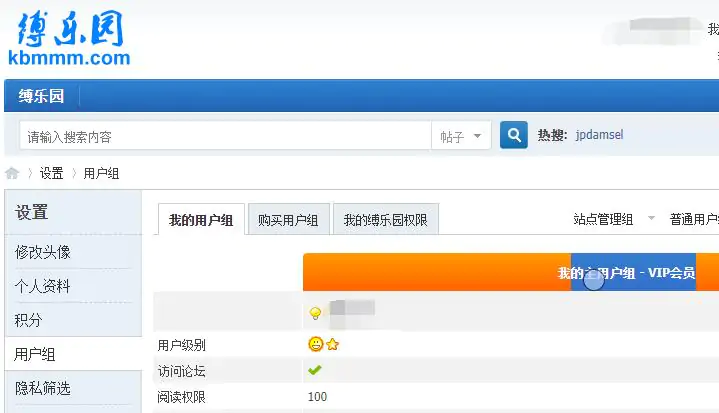Image resolution: width=719 pixels, height=413 pixels.
Task: Go to home via breadcrumb house icon
Action: point(12,173)
